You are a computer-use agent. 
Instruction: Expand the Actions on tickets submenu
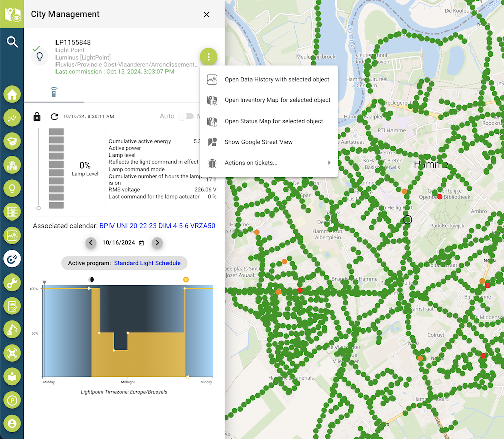(268, 163)
